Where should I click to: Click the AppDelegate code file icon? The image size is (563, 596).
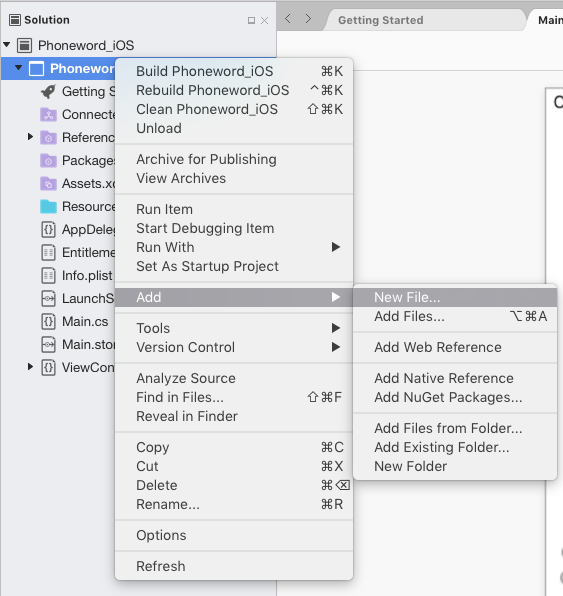(x=48, y=230)
